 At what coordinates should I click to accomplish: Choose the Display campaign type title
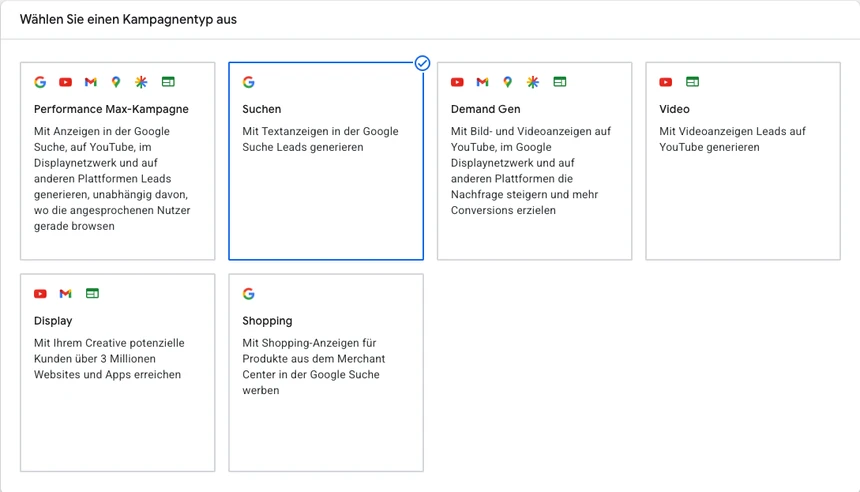click(x=53, y=321)
